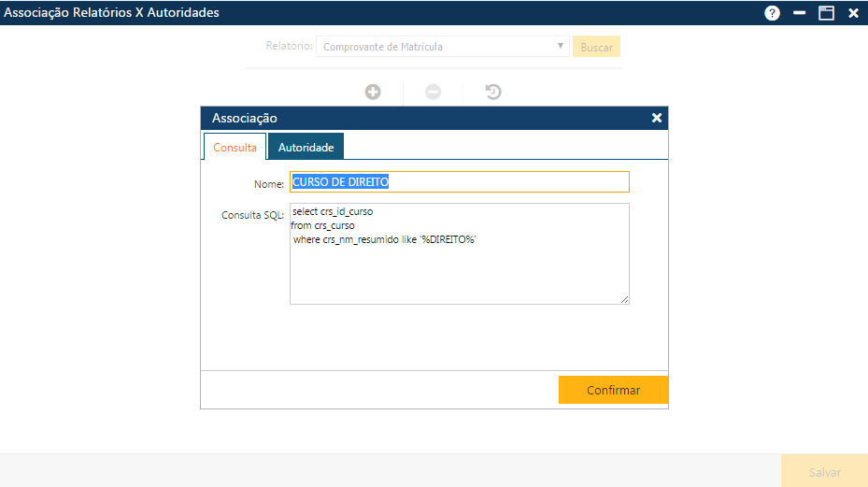868x487 pixels.
Task: Switch to the Autoridade tab
Action: tap(306, 148)
